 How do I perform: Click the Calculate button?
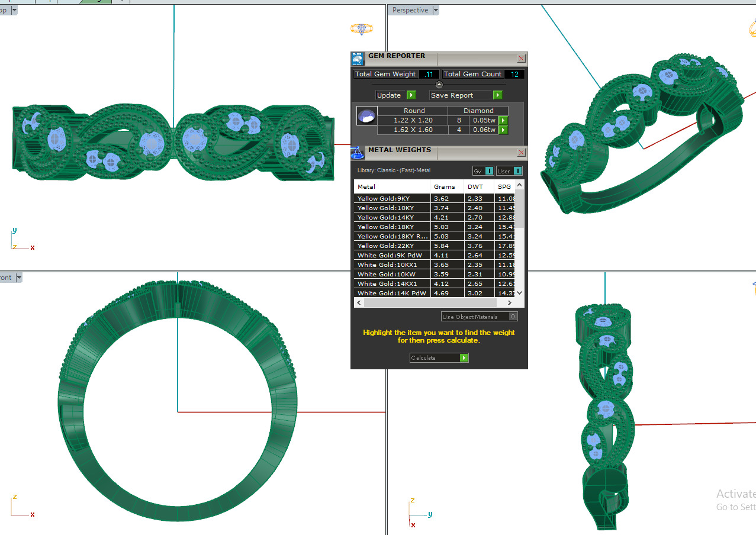439,358
